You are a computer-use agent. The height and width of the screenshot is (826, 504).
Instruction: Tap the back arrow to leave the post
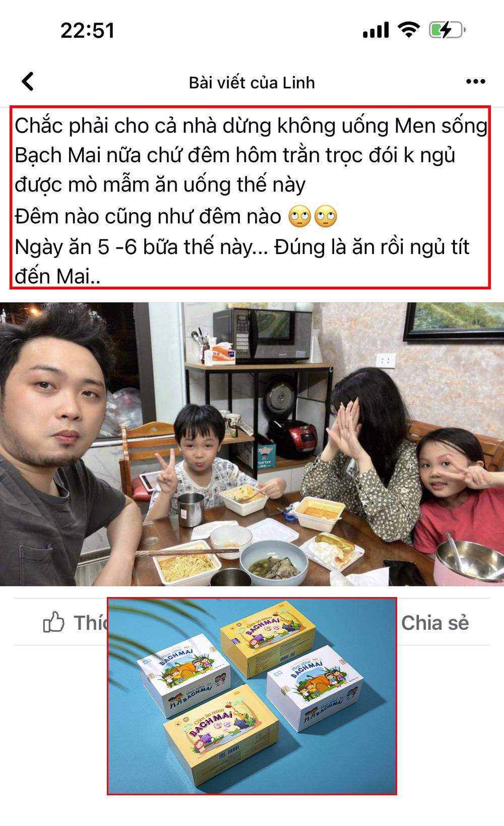[28, 82]
